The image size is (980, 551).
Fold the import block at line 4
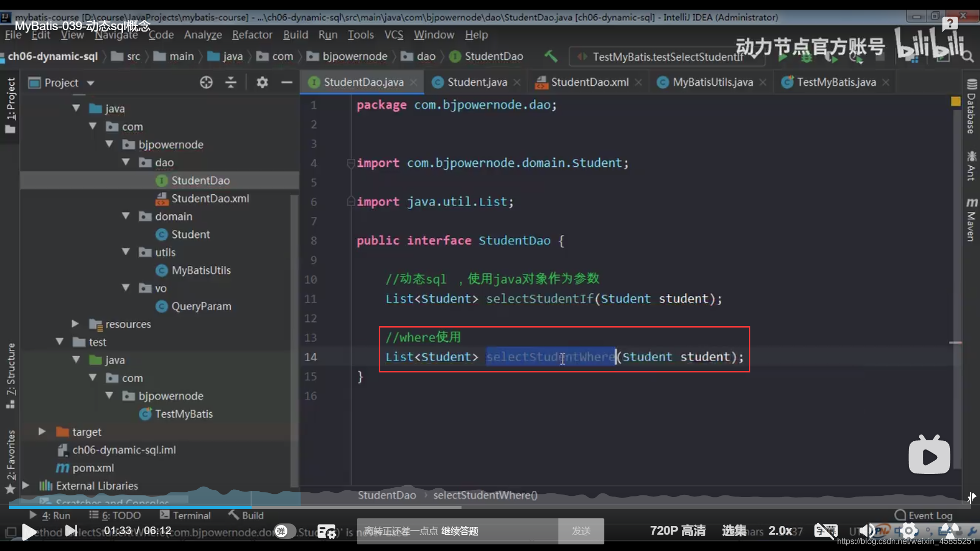pyautogui.click(x=351, y=163)
